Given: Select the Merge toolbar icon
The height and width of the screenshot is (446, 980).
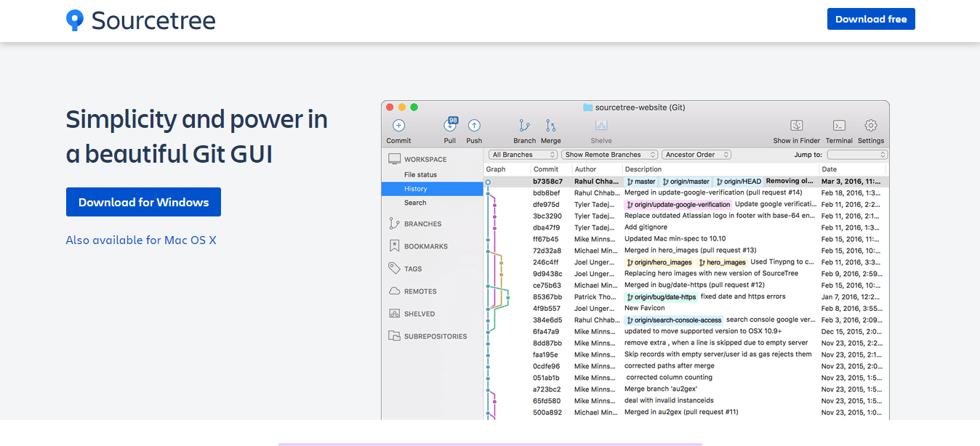Looking at the screenshot, I should tap(550, 126).
